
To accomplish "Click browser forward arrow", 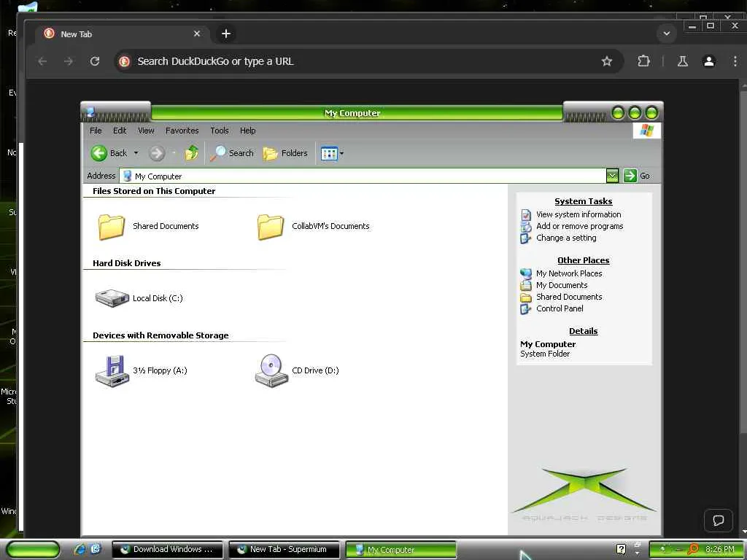I will pyautogui.click(x=69, y=61).
